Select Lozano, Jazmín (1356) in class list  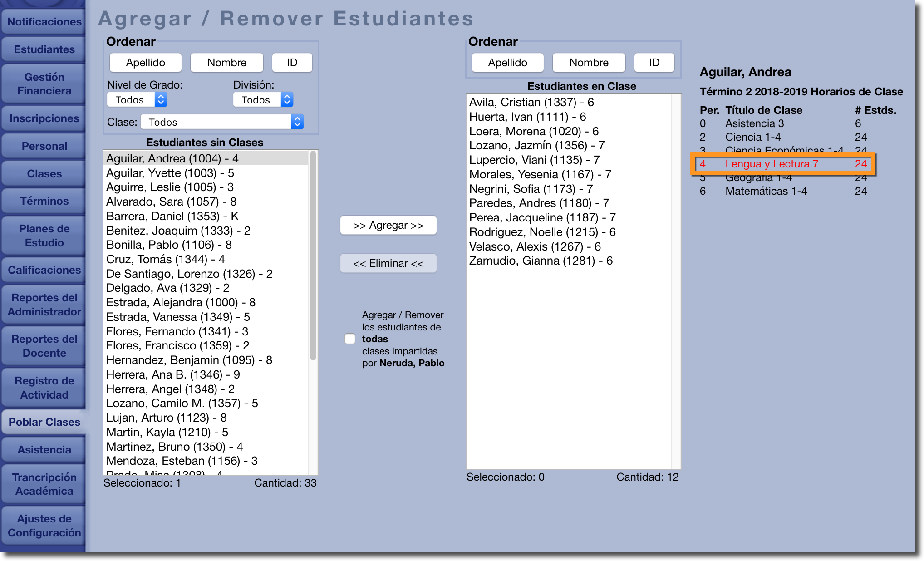click(x=536, y=146)
